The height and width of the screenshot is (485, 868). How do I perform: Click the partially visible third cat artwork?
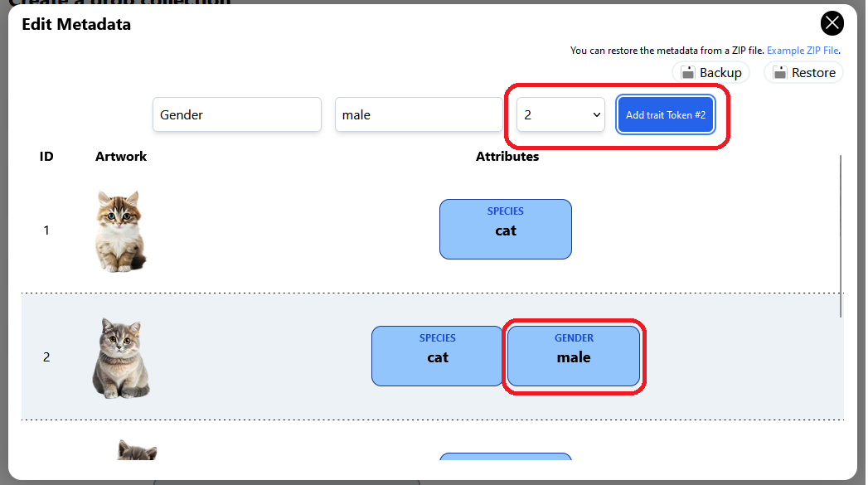click(135, 450)
